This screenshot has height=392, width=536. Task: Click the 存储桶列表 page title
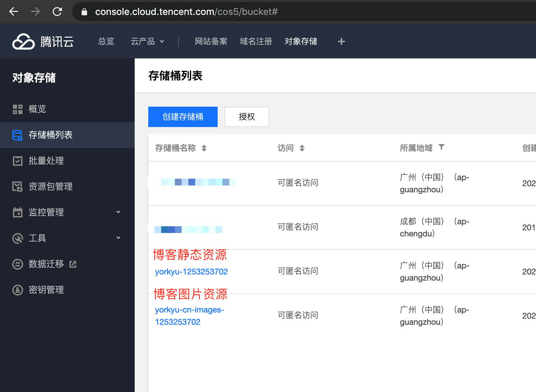(x=175, y=76)
